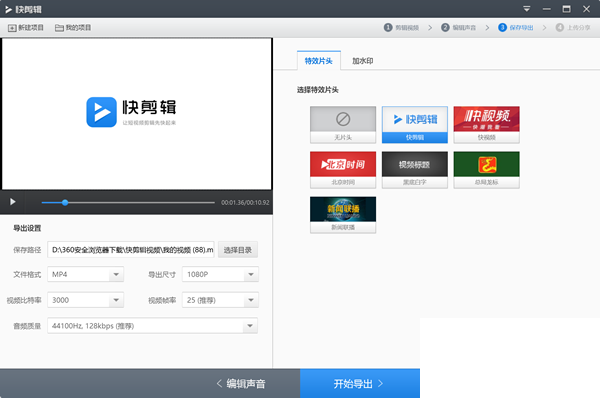600x398 pixels.
Task: Open the 视频比特率 3000 dropdown
Action: 85,300
